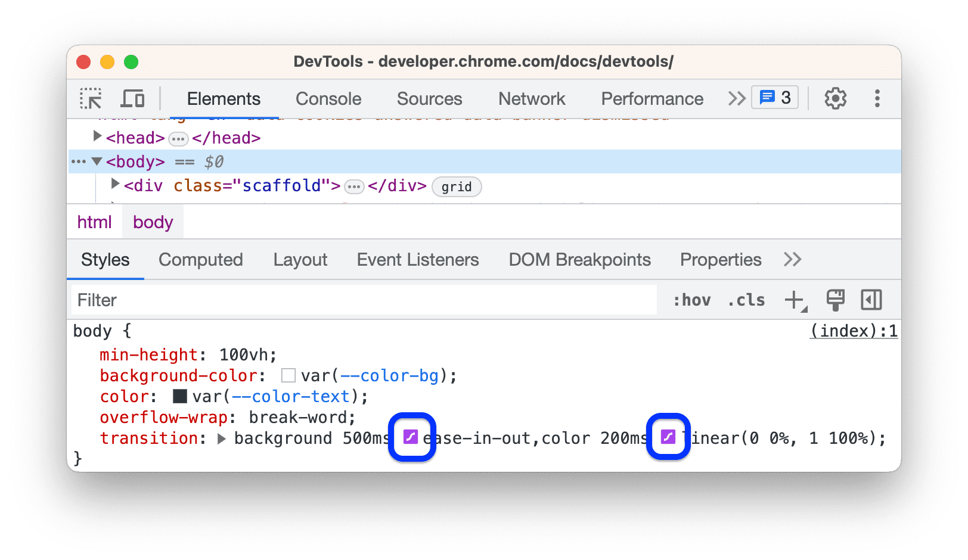Open the Issues panel showing 3 issues
Viewport: 968px width, 560px height.
click(x=774, y=97)
